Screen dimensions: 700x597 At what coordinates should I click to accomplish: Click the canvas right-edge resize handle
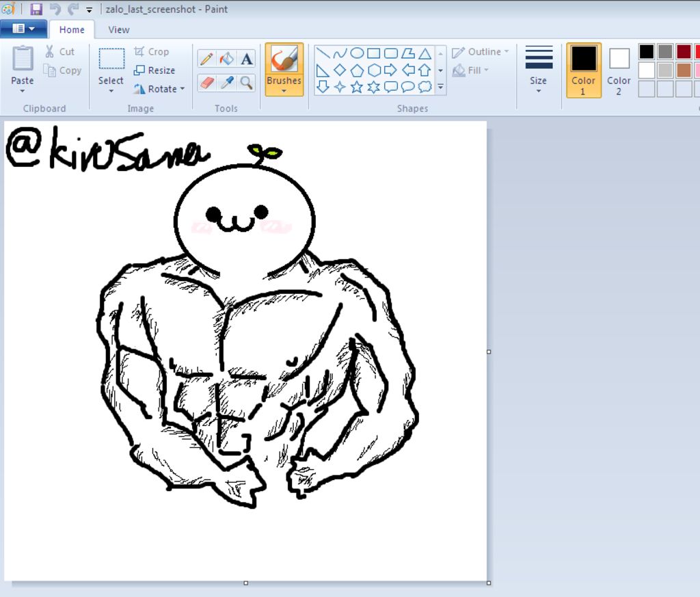click(x=489, y=352)
